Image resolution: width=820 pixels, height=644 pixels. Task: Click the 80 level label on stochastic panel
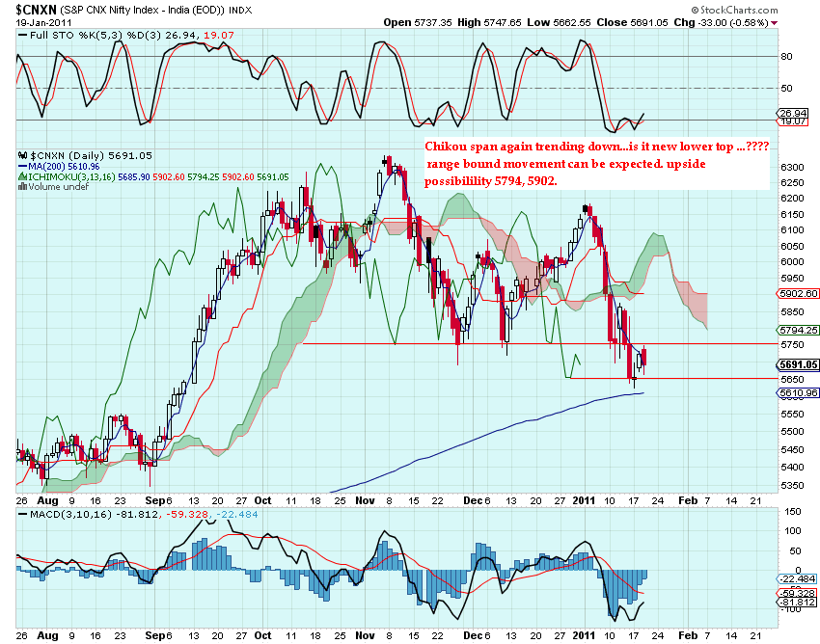(786, 57)
